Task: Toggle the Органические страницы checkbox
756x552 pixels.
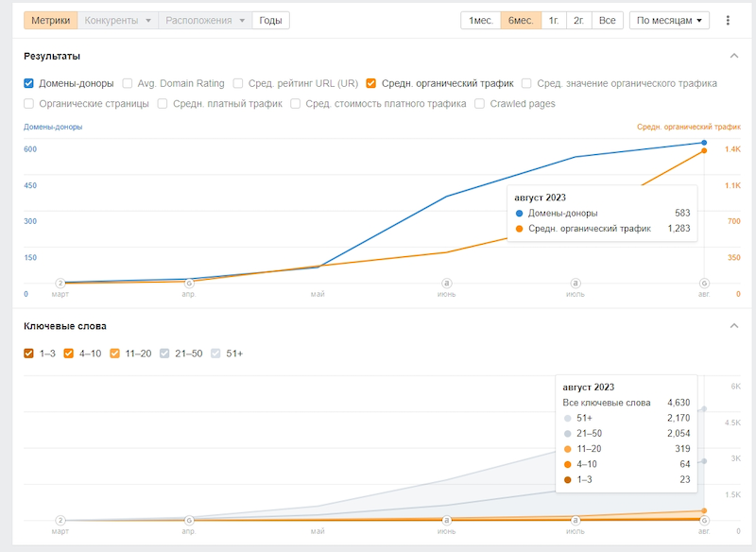Action: click(29, 104)
